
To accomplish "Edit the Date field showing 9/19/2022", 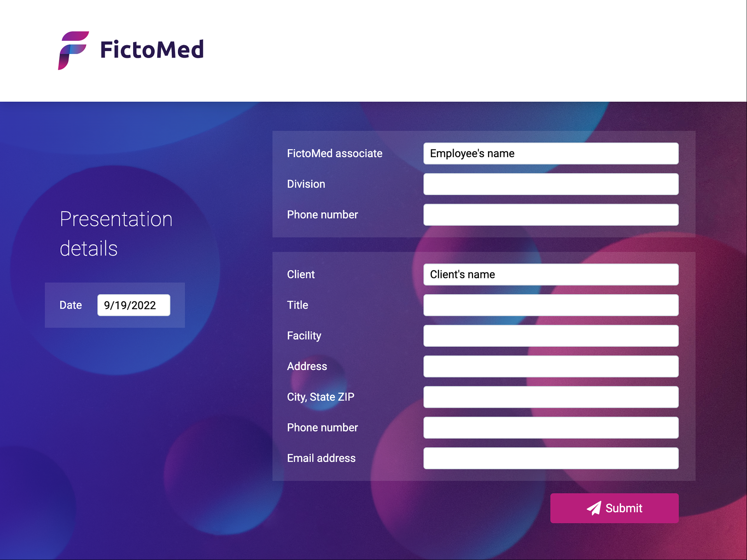I will pos(133,305).
